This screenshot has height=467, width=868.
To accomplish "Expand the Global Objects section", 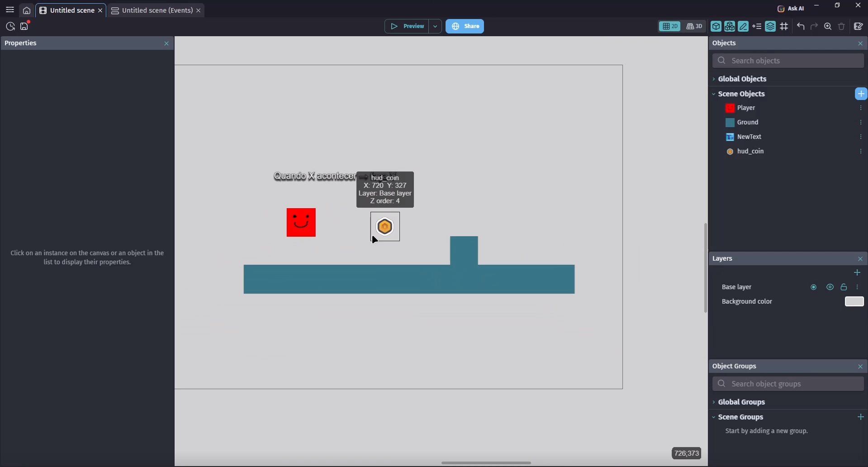I will pos(742,79).
